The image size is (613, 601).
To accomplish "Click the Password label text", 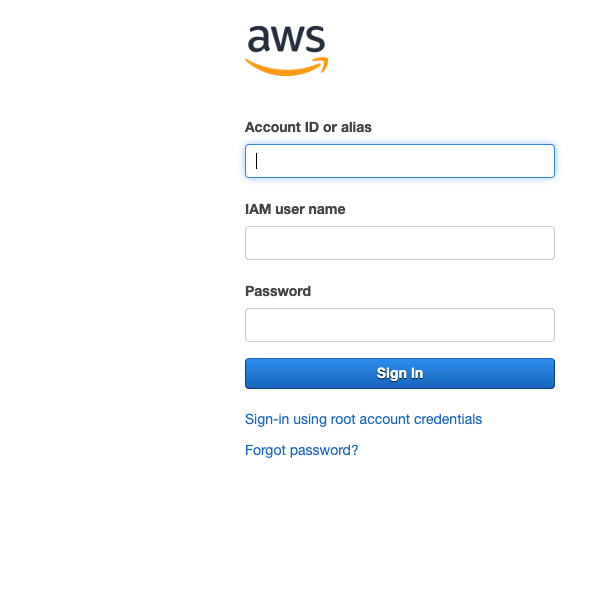I will (x=278, y=291).
